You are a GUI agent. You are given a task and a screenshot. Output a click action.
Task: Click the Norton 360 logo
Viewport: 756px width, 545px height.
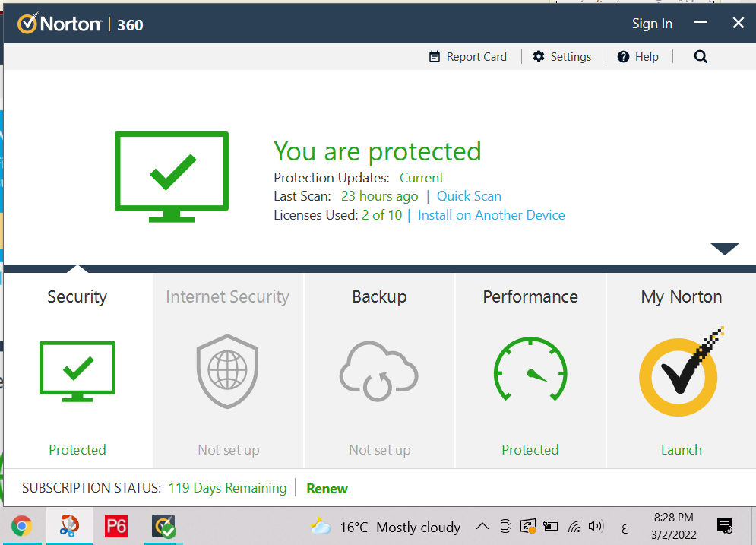[x=80, y=24]
